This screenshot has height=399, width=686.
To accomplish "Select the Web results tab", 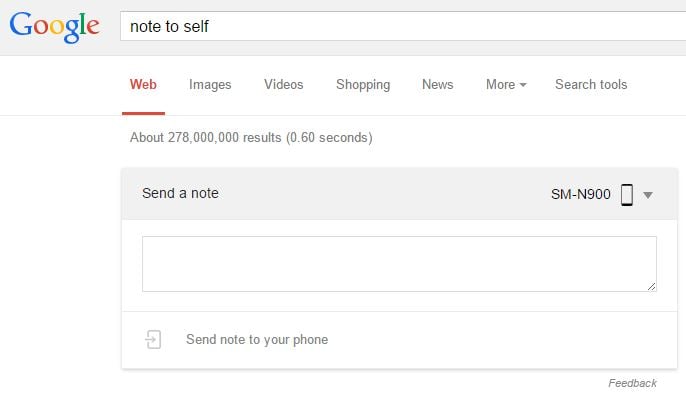I will [x=143, y=84].
